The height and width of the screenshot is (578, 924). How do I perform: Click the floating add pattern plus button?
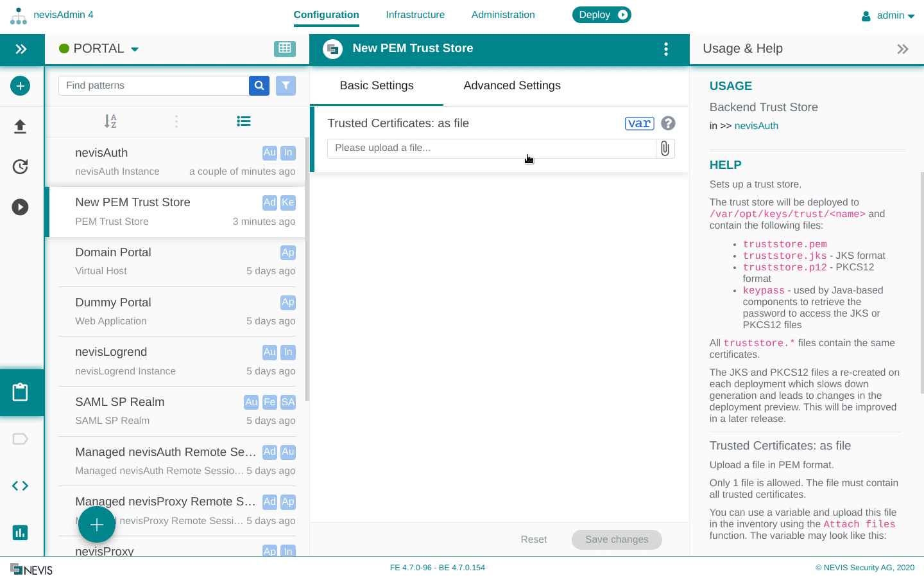point(97,525)
